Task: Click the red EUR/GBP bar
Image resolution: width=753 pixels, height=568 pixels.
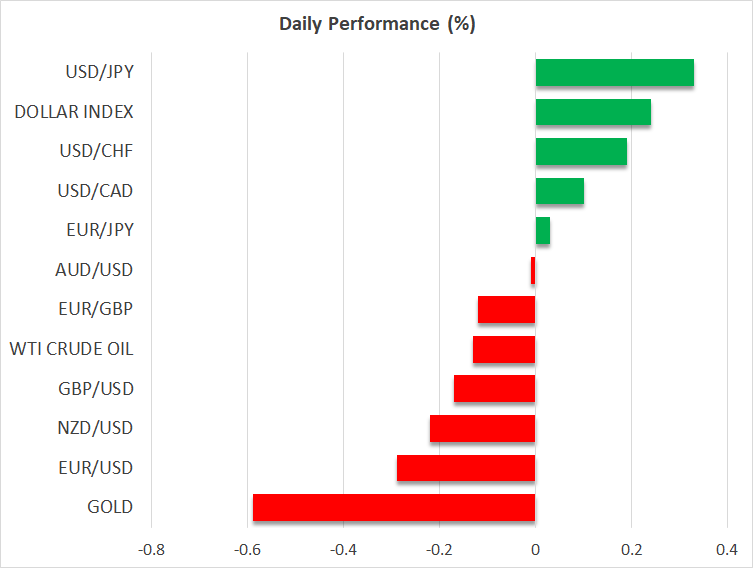Action: click(x=506, y=310)
